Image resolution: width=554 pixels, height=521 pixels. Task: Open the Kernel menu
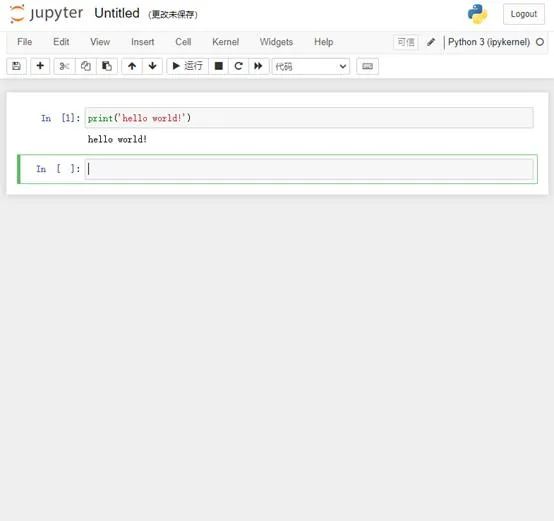[x=225, y=42]
